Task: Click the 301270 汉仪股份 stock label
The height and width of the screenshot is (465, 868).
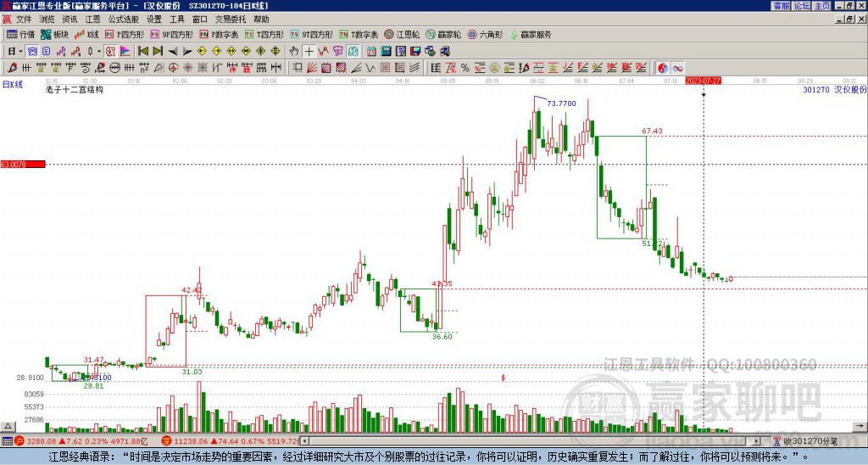Action: pyautogui.click(x=835, y=89)
